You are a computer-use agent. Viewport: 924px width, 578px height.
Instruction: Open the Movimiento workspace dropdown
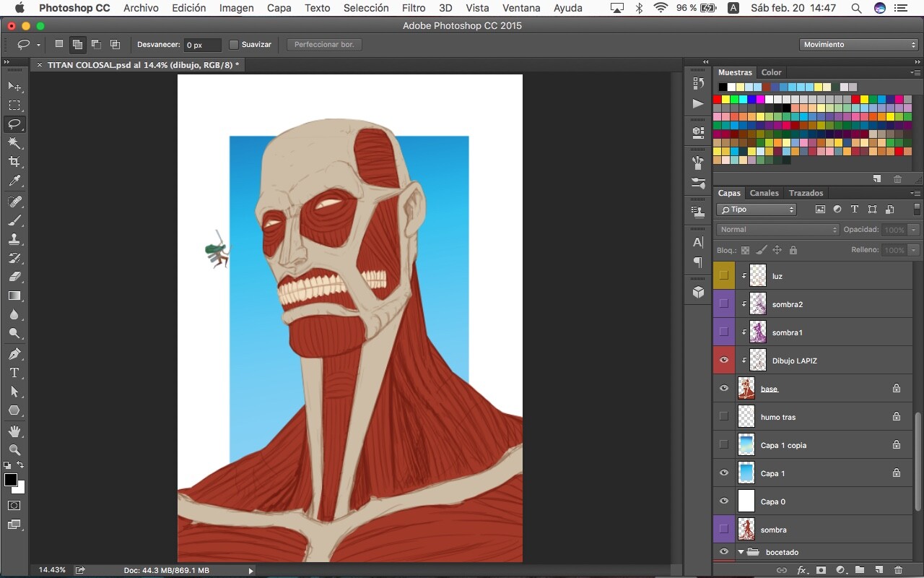[x=859, y=45]
